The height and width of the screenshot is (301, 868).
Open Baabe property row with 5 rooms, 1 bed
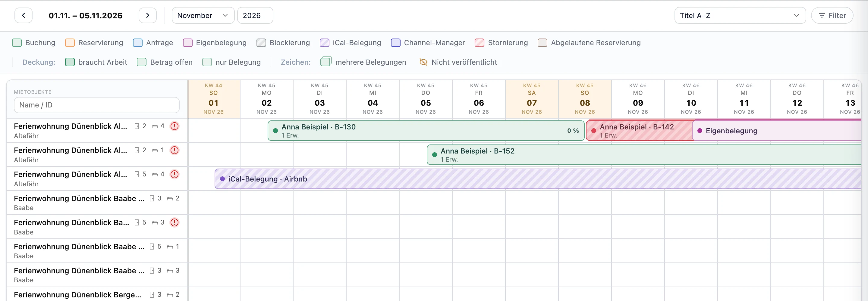click(x=97, y=251)
